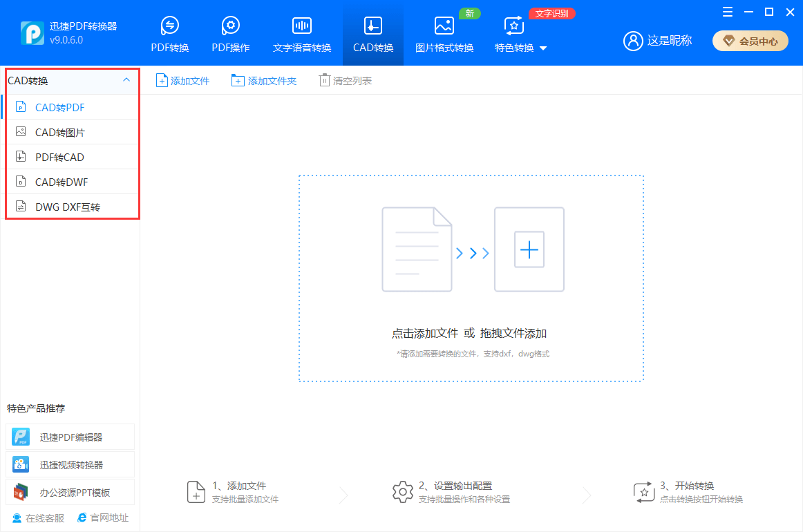The width and height of the screenshot is (803, 532).
Task: Open the 迅捷视频转换器 product icon
Action: [x=21, y=464]
